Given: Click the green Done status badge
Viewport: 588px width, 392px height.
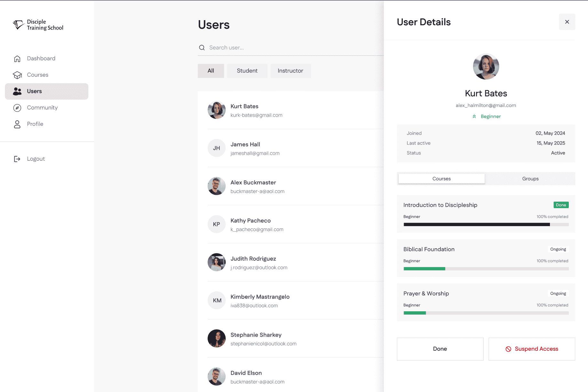Looking at the screenshot, I should (561, 205).
